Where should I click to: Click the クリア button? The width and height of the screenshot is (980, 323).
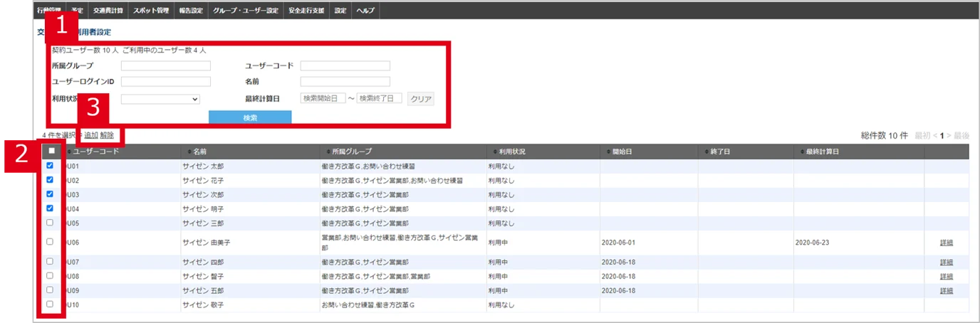[x=421, y=99]
